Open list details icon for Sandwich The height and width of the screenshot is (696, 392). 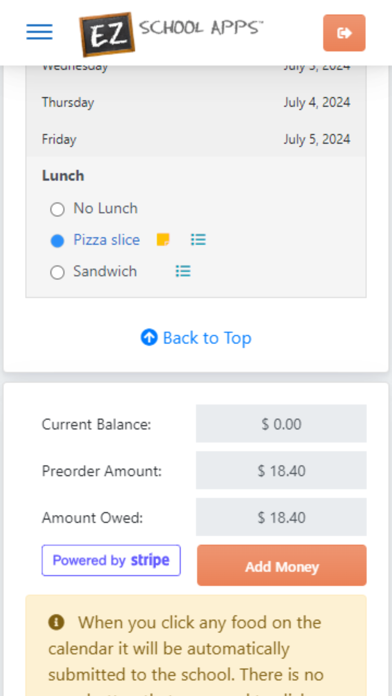(x=183, y=271)
